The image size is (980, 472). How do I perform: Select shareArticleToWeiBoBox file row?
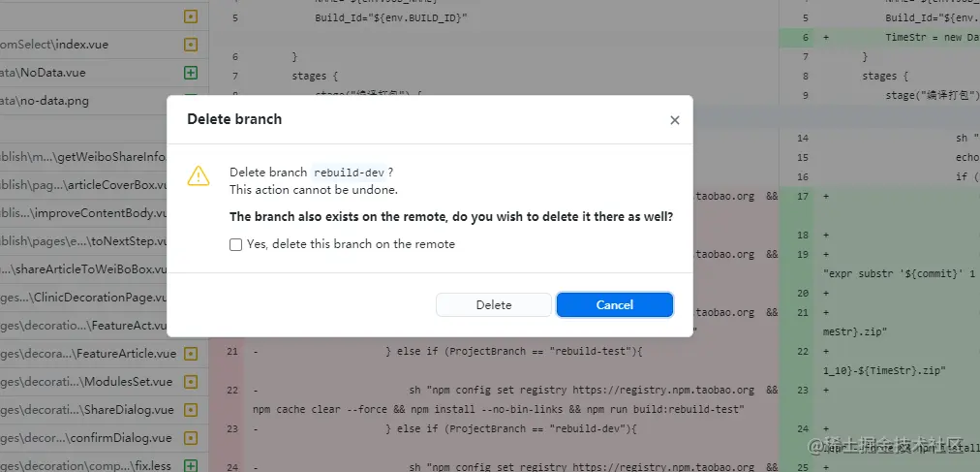[x=83, y=269]
